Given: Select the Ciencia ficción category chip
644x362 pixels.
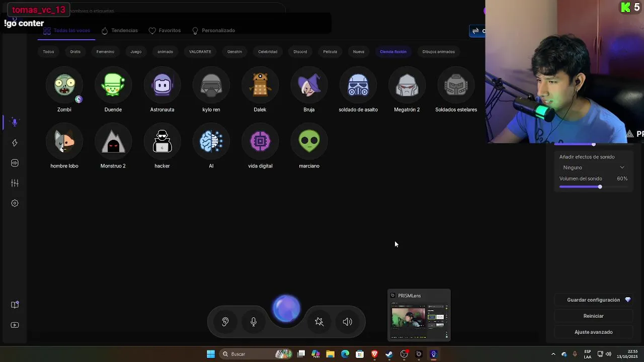Looking at the screenshot, I should click(x=393, y=52).
